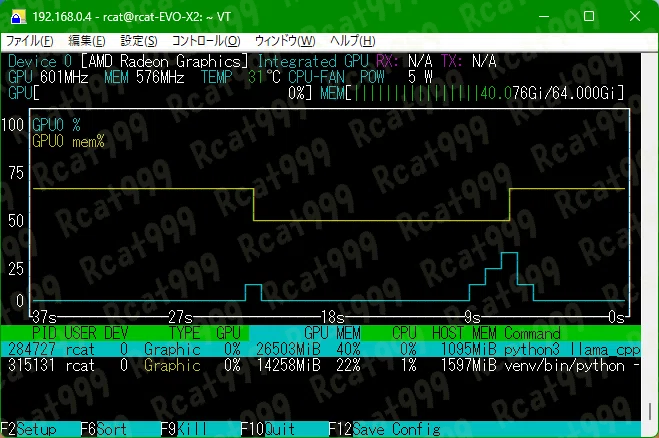
Task: Click the Tera Term window title icon
Action: click(x=17, y=17)
